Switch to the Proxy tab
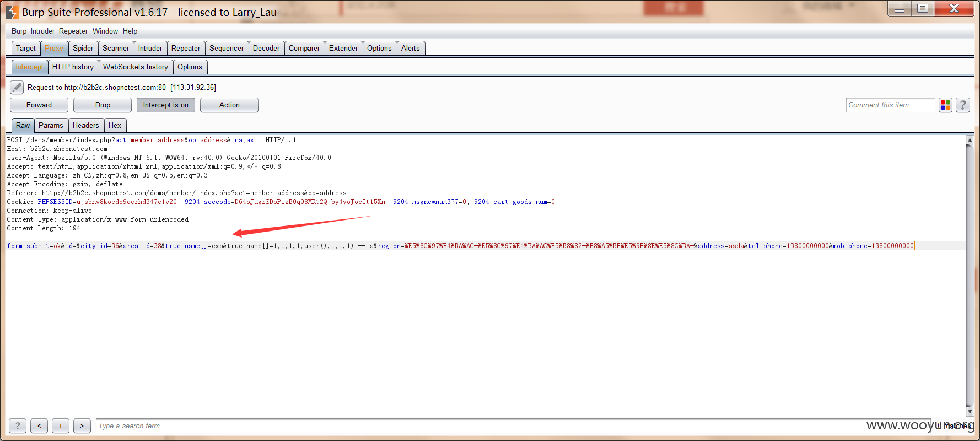 click(54, 48)
